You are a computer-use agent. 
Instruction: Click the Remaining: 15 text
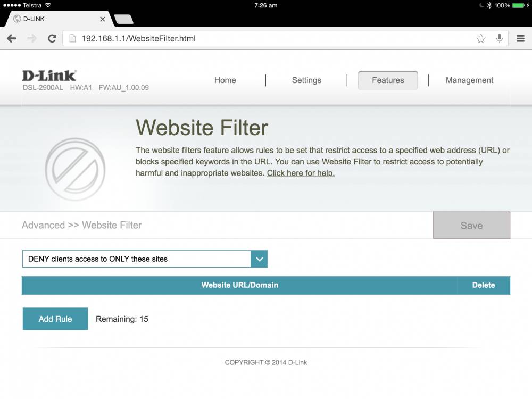[x=122, y=319]
